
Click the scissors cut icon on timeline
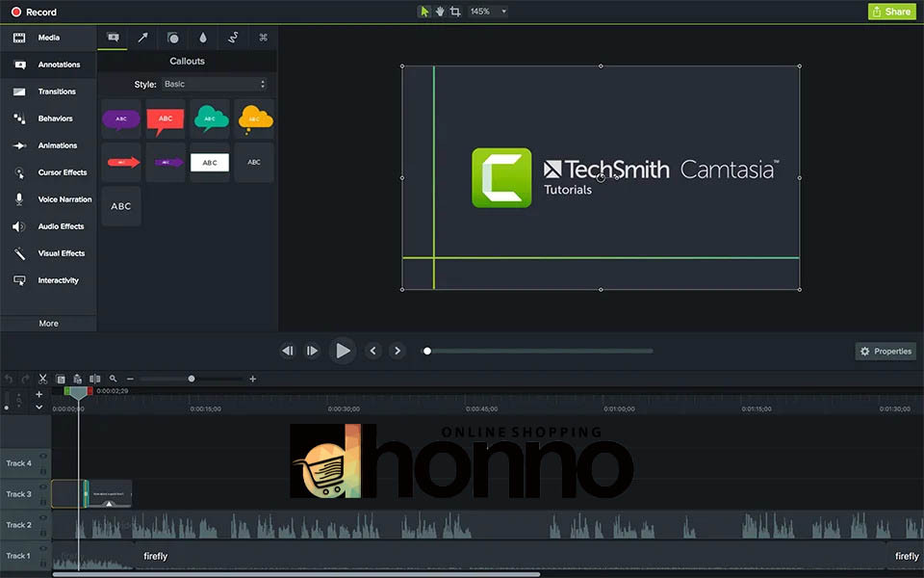(43, 380)
